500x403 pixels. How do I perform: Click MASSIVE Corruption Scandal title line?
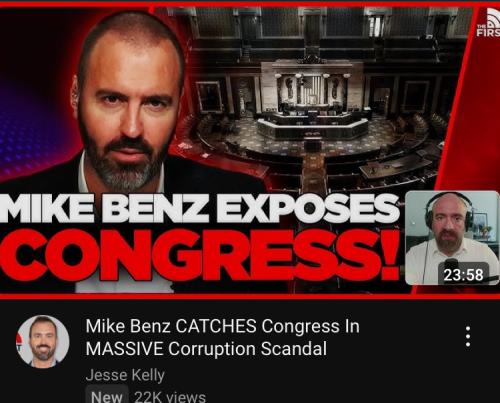pyautogui.click(x=206, y=349)
